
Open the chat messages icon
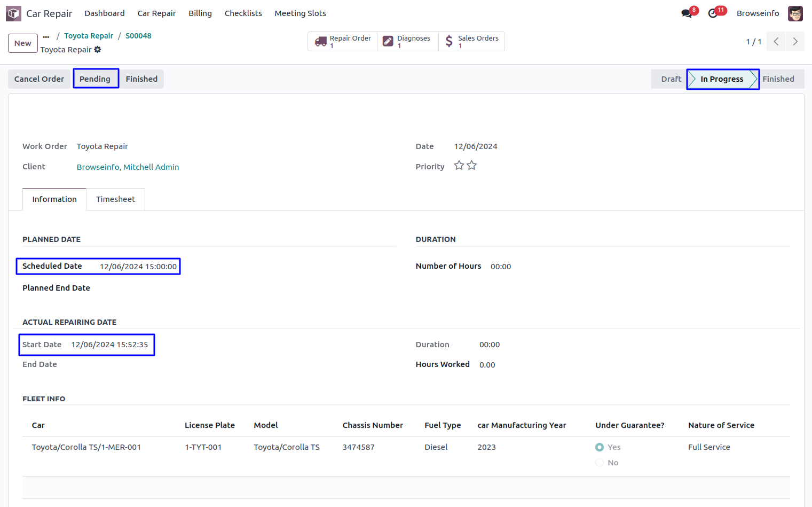[687, 13]
